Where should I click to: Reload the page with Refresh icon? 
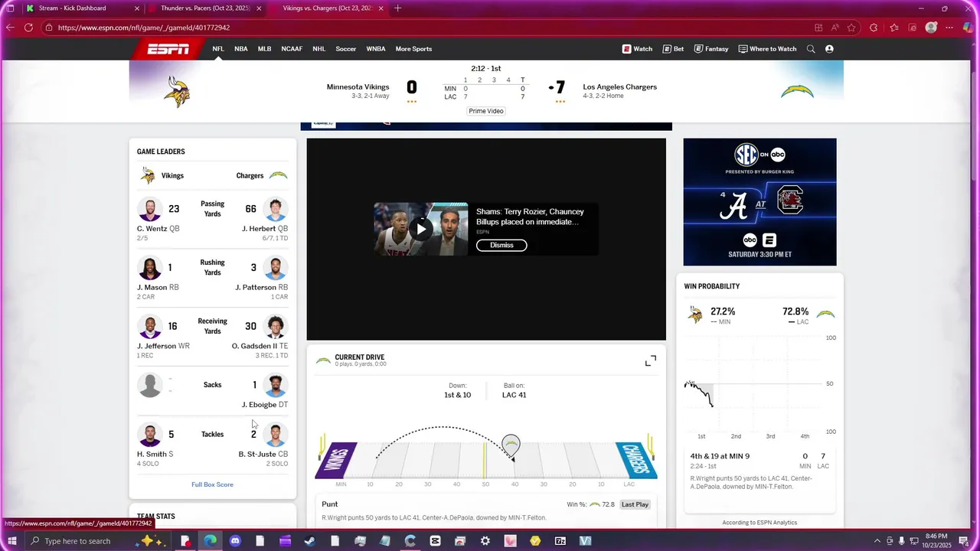pos(28,28)
